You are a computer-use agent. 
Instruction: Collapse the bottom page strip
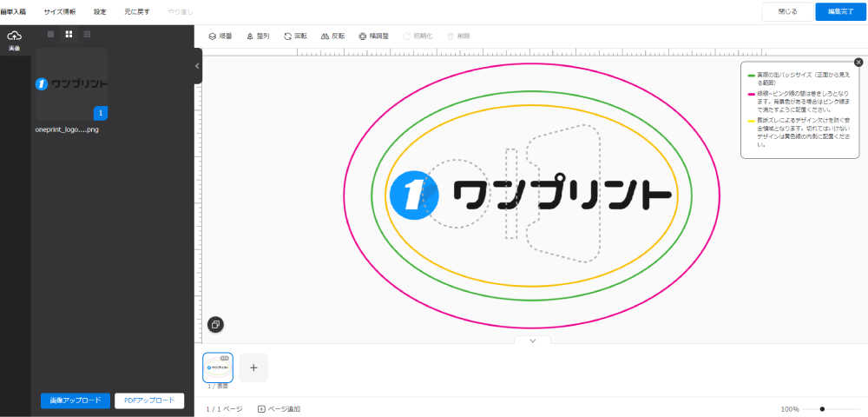[533, 341]
